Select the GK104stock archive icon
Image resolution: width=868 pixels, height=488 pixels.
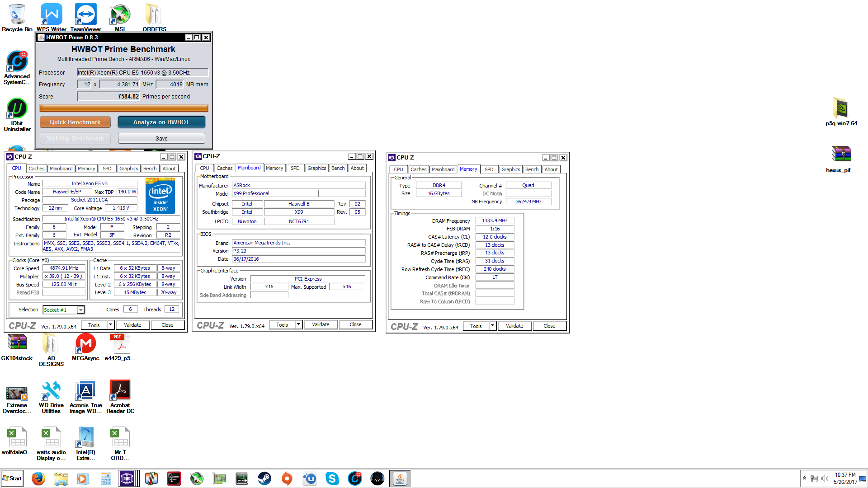click(17, 347)
